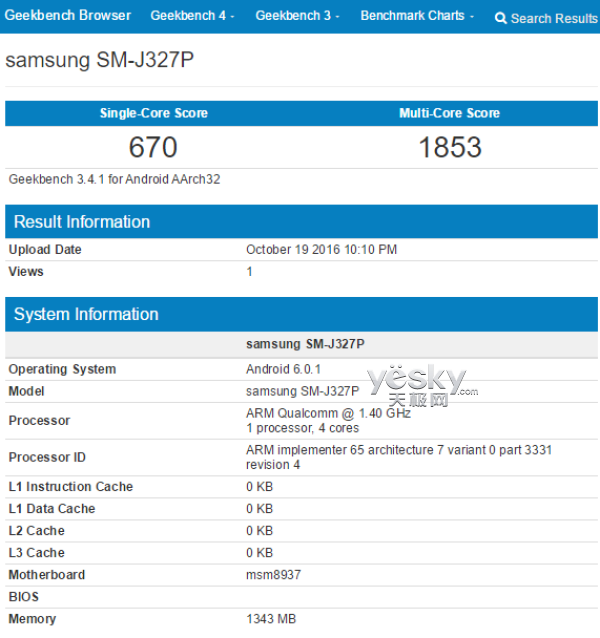
Task: Select the multi-core score value 1853
Action: pyautogui.click(x=450, y=147)
